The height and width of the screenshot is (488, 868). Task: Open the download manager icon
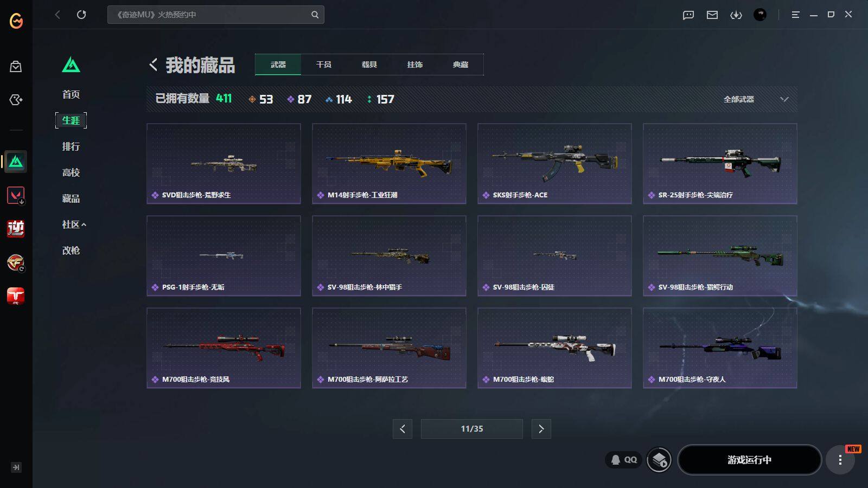(736, 15)
